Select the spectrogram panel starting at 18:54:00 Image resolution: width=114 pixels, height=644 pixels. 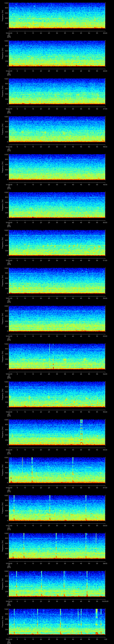[57, 394]
